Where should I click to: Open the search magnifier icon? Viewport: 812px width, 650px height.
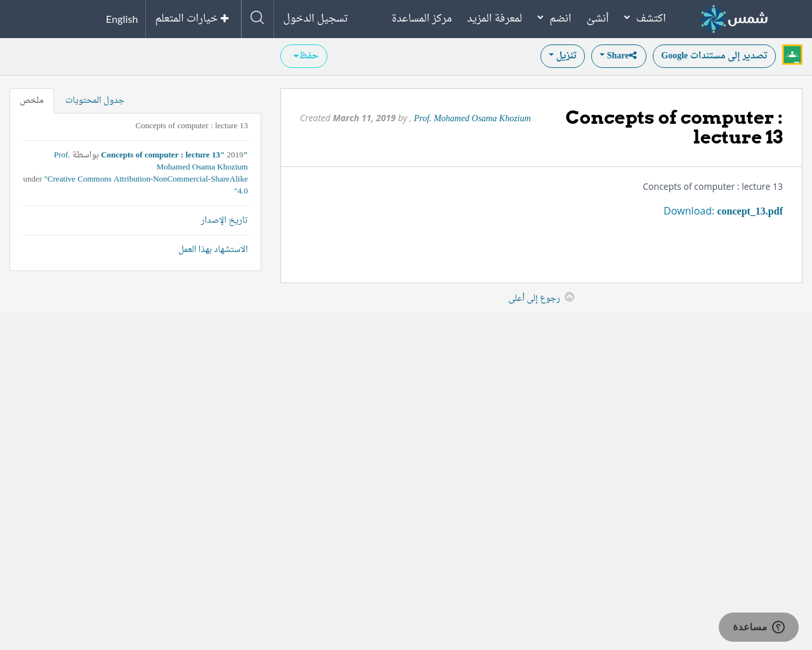[257, 18]
